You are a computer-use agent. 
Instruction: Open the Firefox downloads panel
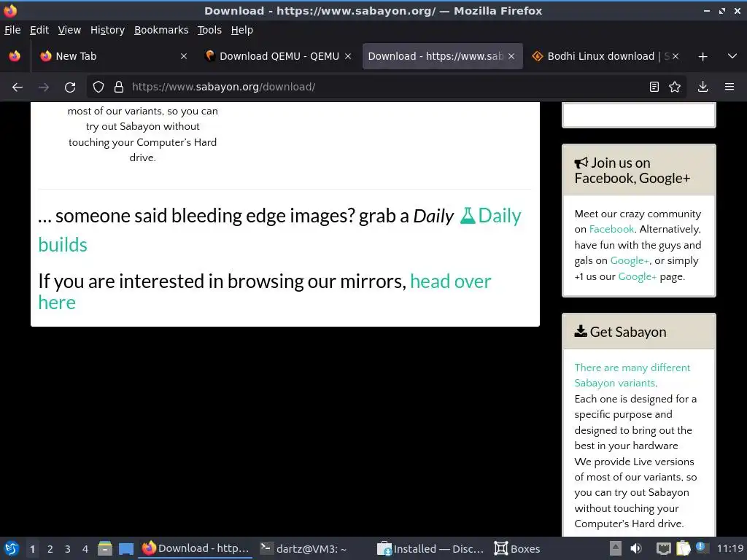click(703, 87)
